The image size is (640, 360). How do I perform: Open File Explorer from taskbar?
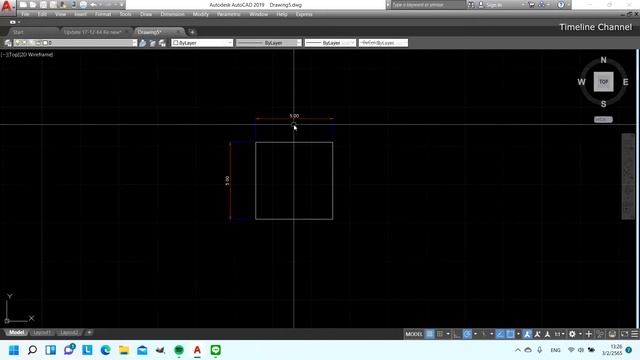tap(124, 350)
